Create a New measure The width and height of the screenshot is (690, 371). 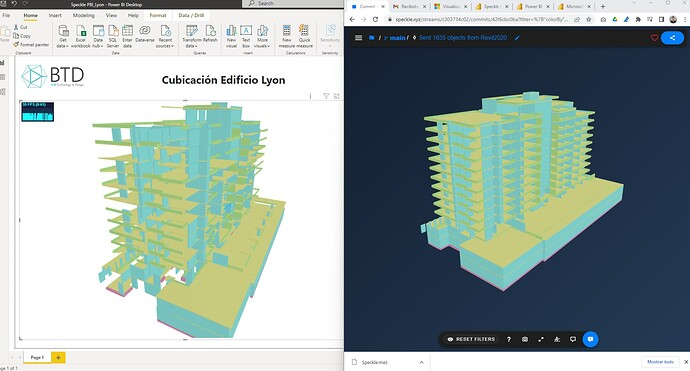click(286, 36)
